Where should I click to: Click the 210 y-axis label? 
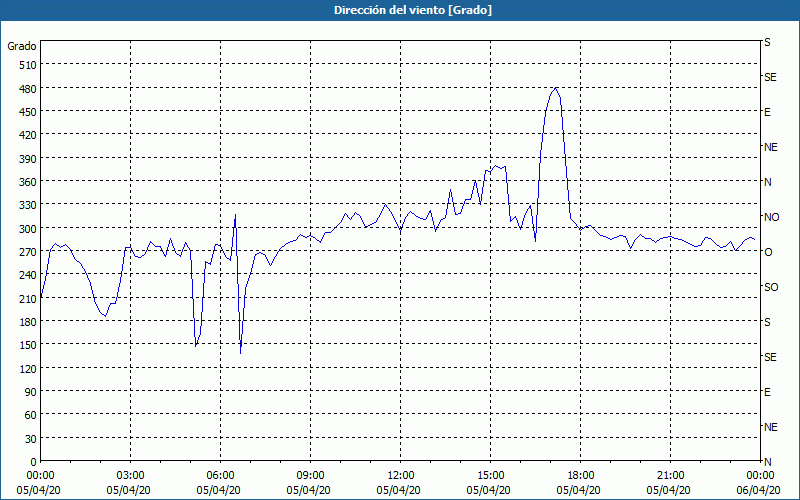[28, 299]
